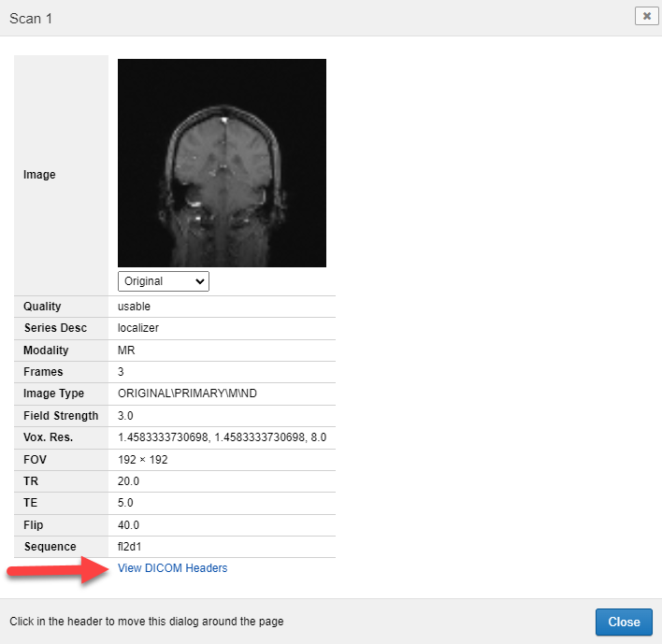662x644 pixels.
Task: Click the TR value 20.0
Action: tap(128, 481)
